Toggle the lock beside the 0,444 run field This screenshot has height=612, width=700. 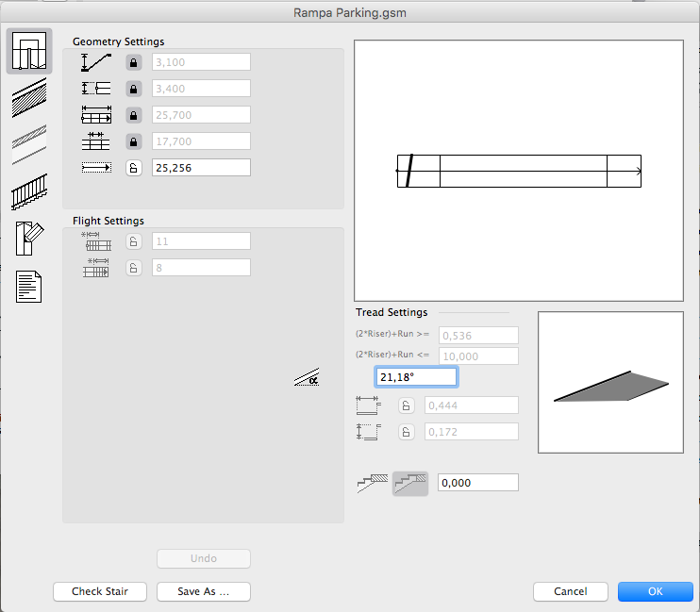point(407,405)
